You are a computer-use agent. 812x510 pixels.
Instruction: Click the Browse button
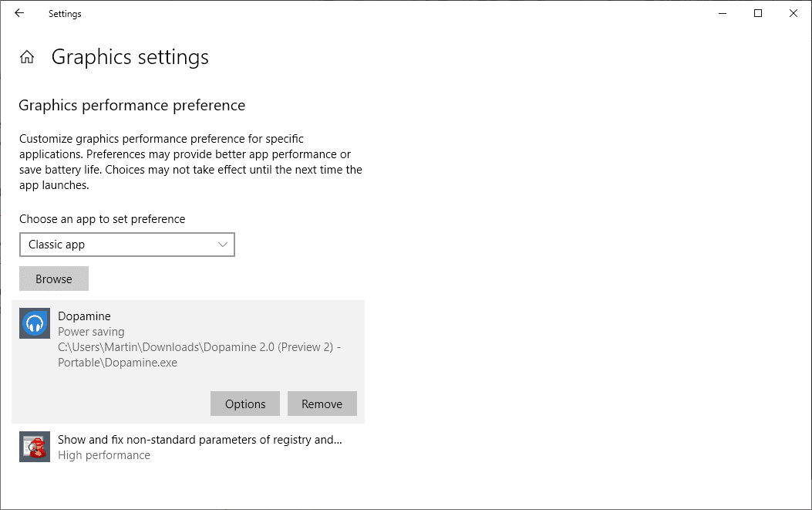54,279
